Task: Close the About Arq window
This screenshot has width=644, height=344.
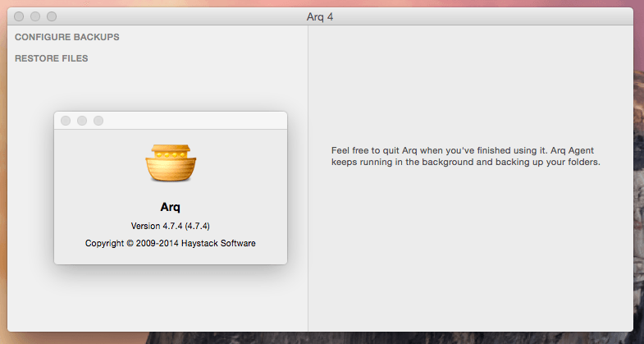Action: pos(66,121)
